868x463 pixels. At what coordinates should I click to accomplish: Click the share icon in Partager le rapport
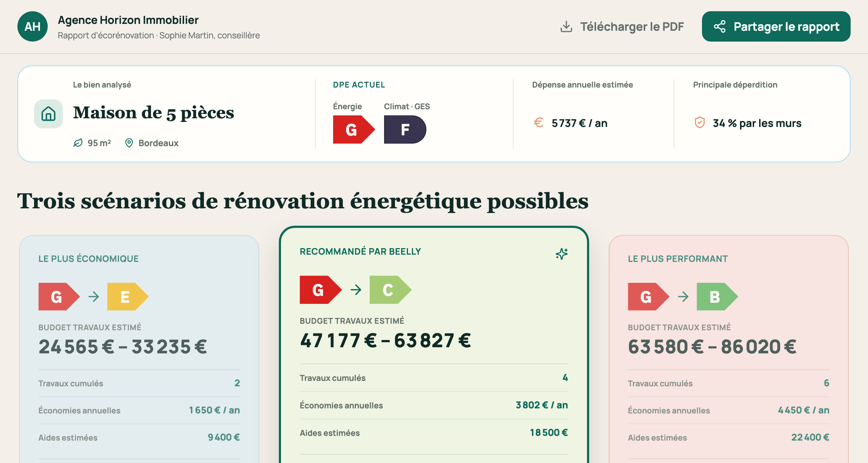tap(719, 26)
